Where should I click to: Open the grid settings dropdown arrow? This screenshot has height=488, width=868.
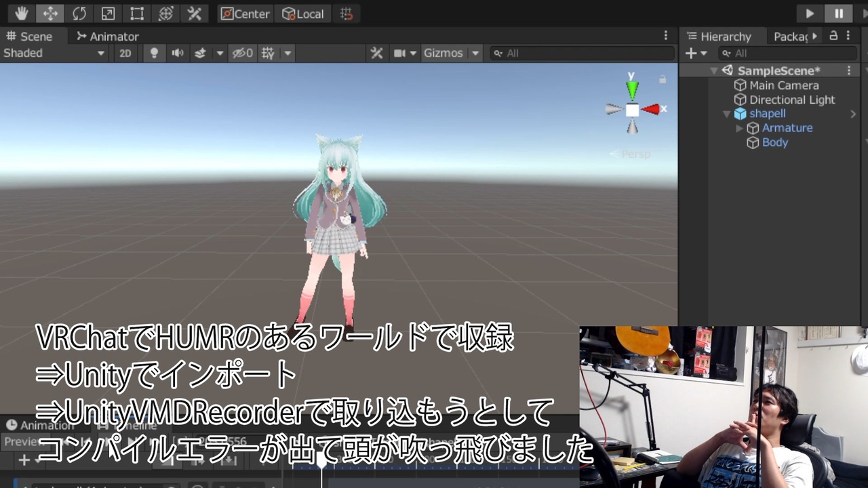[288, 53]
